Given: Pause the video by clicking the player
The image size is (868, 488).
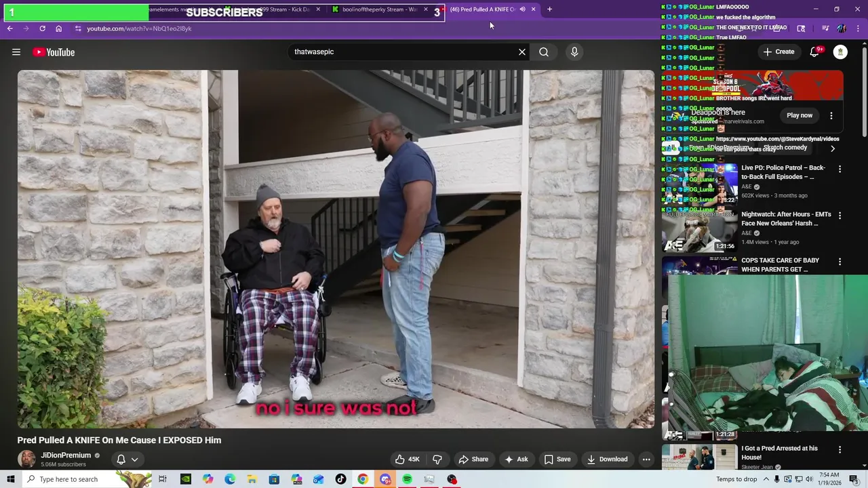Looking at the screenshot, I should [336, 249].
